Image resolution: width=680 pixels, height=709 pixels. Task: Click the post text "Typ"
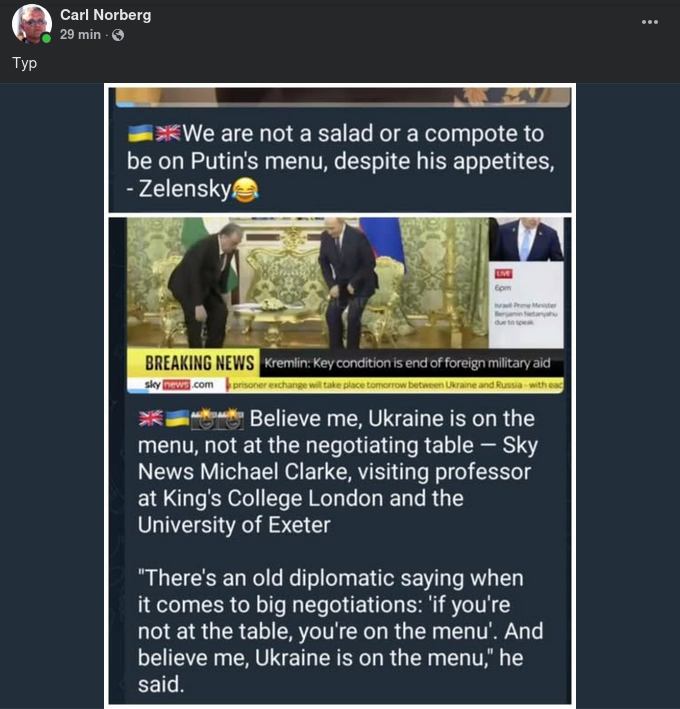(x=24, y=64)
